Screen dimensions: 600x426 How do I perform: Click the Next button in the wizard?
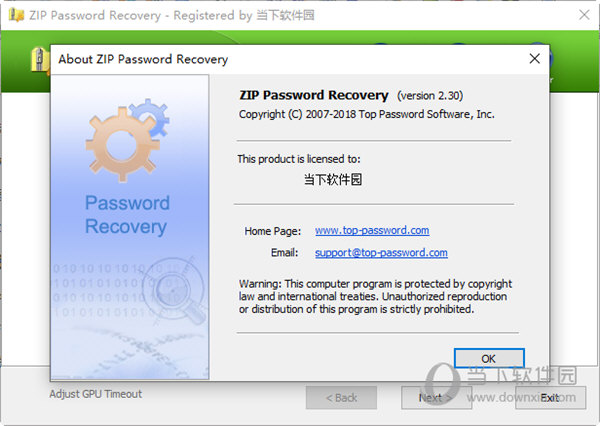[x=436, y=398]
